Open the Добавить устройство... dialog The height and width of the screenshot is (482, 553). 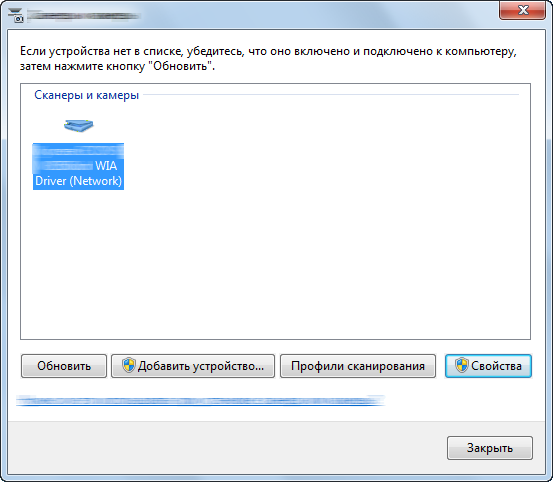[x=193, y=366]
